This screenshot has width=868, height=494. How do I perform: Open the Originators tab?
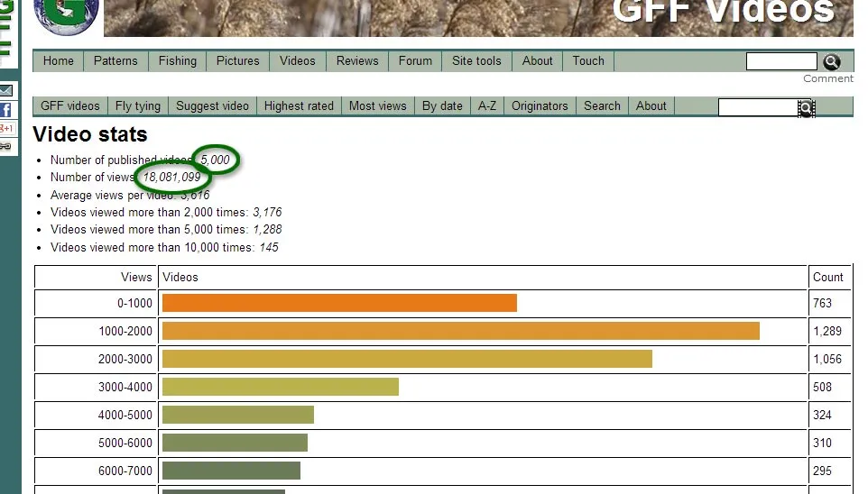point(540,105)
